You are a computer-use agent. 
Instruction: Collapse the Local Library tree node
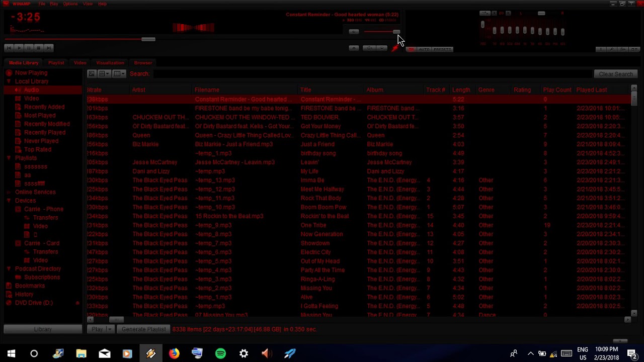(9, 81)
